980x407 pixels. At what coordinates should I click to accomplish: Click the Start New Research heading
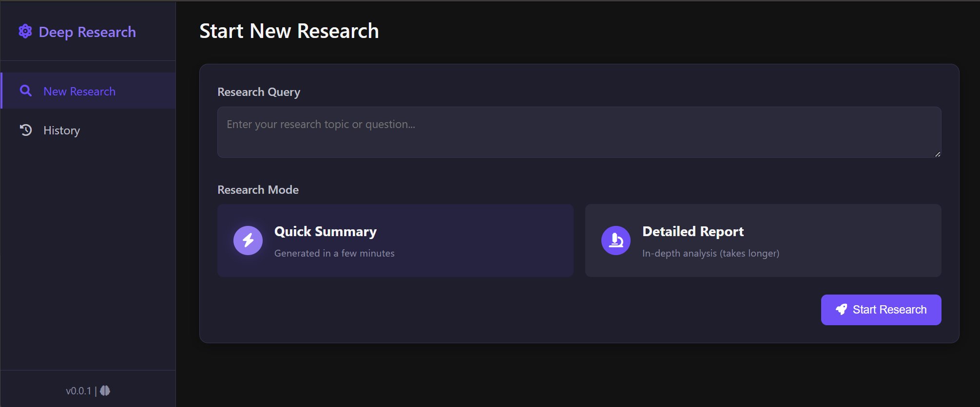[x=289, y=31]
